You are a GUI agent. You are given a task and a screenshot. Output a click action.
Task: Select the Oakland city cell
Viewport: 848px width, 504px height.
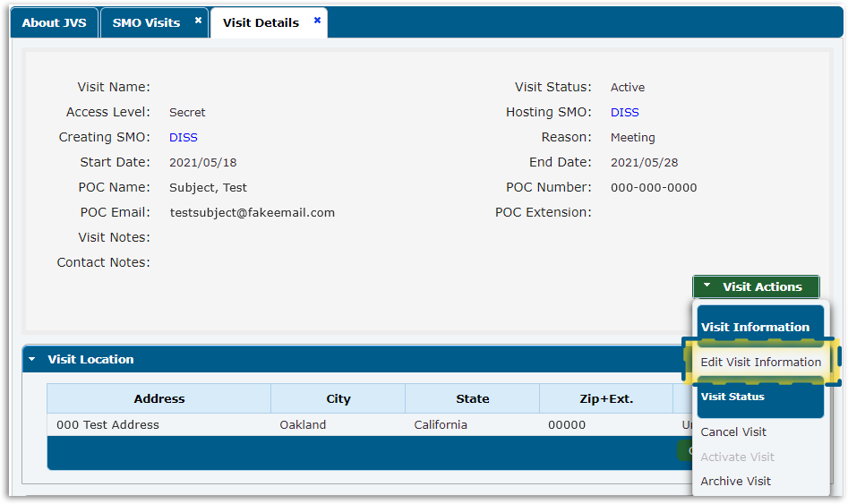coord(338,424)
